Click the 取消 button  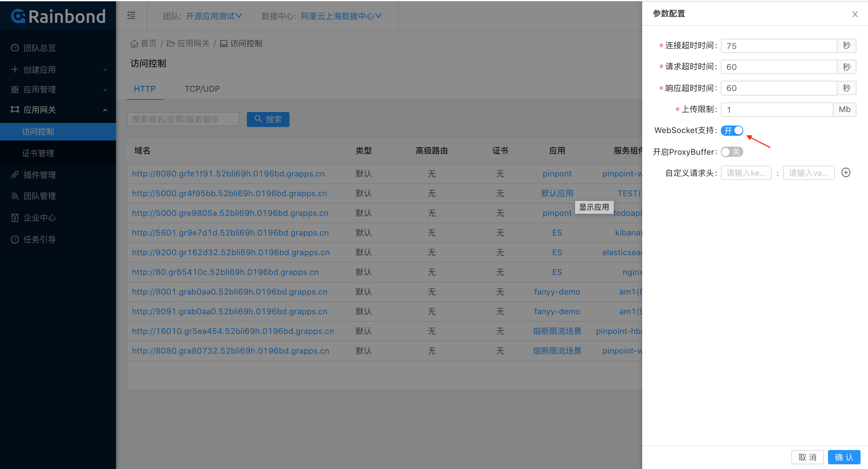pos(807,457)
